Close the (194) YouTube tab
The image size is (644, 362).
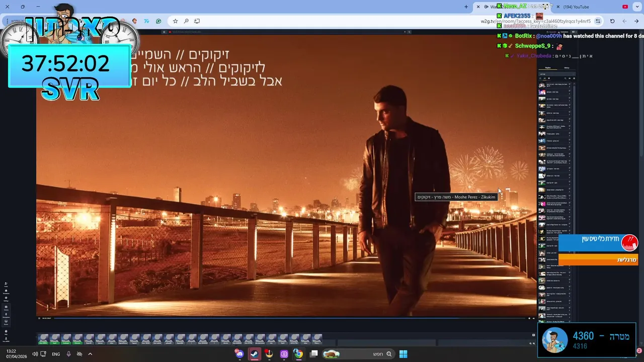(x=558, y=7)
